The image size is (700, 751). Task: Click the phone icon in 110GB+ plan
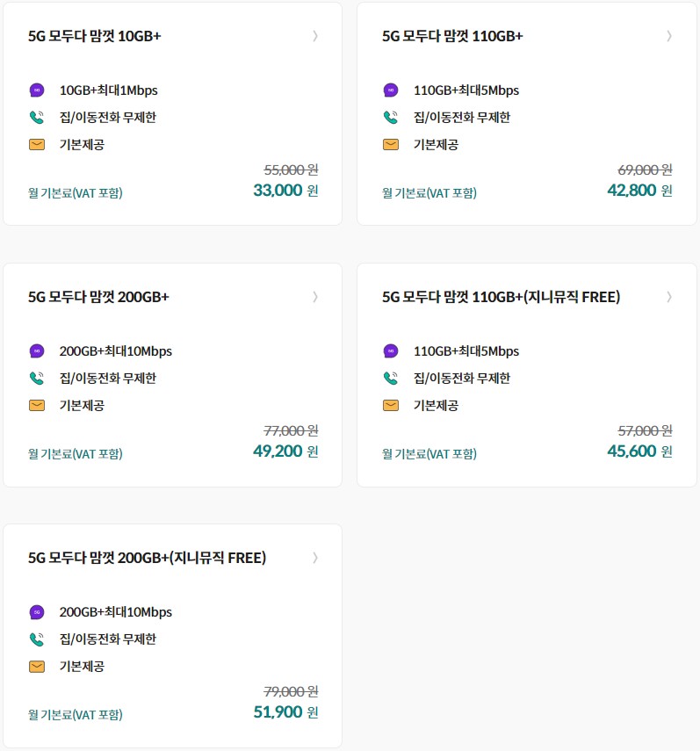click(391, 118)
